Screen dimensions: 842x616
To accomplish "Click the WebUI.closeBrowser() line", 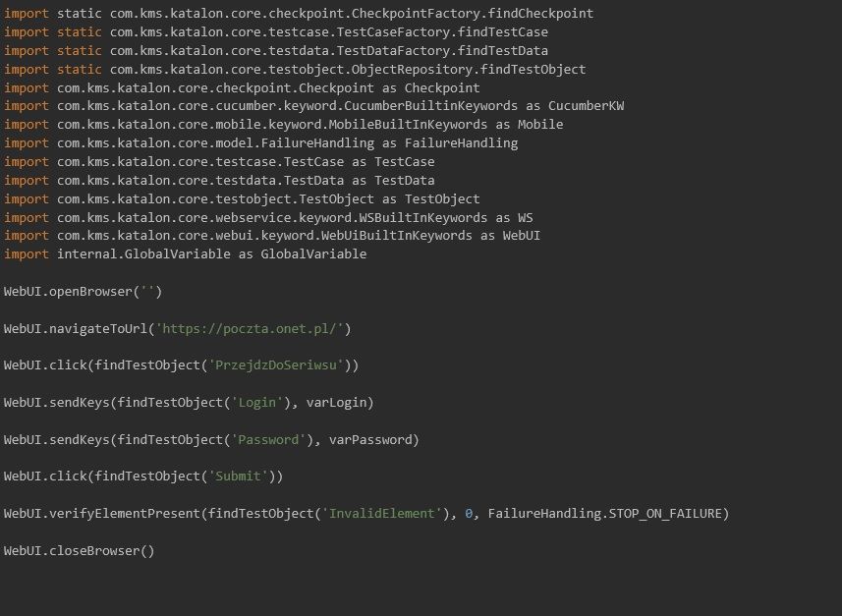I will pos(79,550).
